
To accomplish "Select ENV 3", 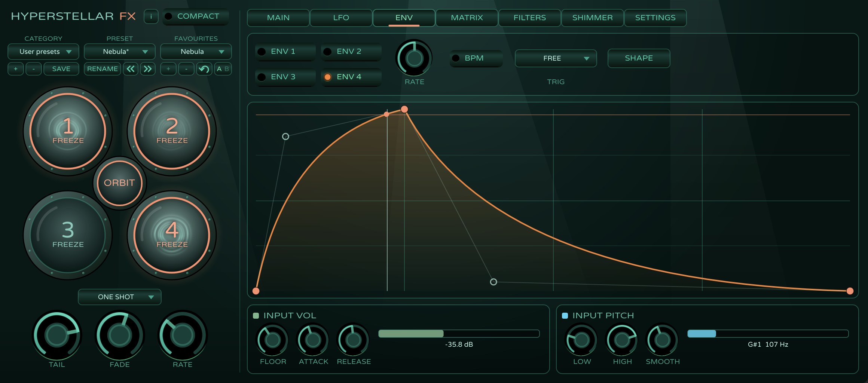I will [285, 77].
